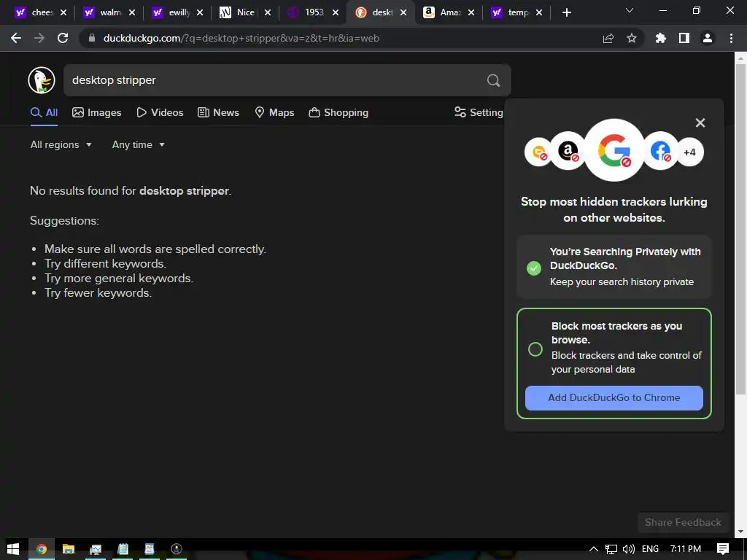Viewport: 747px width, 560px height.
Task: Switch to the Shopping tab
Action: tap(338, 112)
